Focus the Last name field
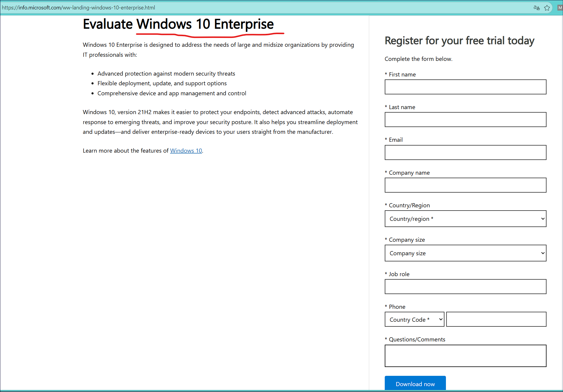This screenshot has height=392, width=563. pyautogui.click(x=465, y=120)
